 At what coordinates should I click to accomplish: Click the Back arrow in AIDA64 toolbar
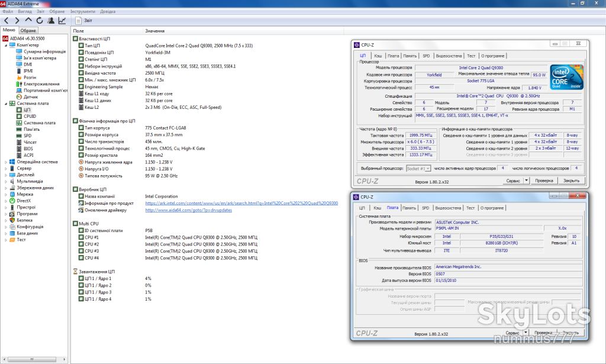(6, 21)
